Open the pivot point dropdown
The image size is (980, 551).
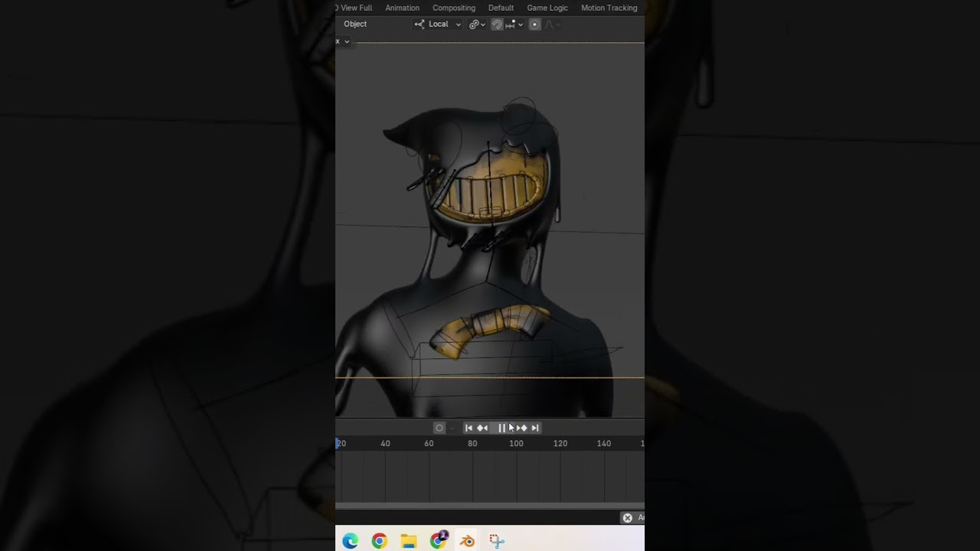477,24
